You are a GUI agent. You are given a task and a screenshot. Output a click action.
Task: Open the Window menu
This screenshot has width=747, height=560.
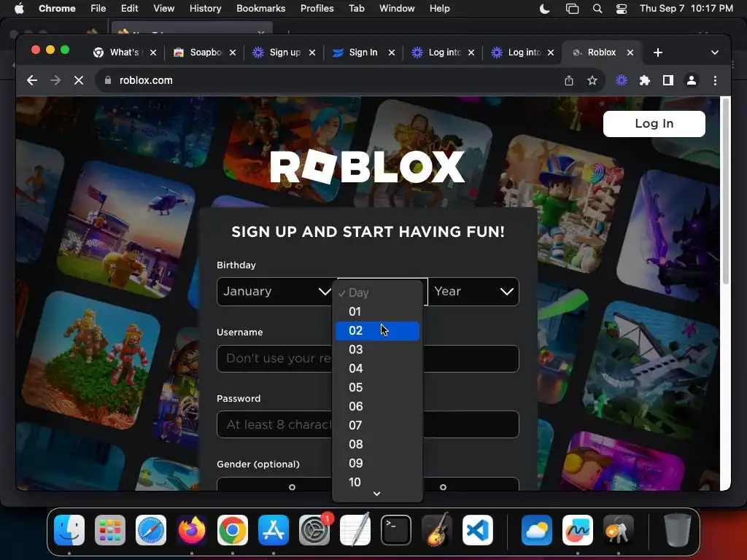pyautogui.click(x=397, y=8)
